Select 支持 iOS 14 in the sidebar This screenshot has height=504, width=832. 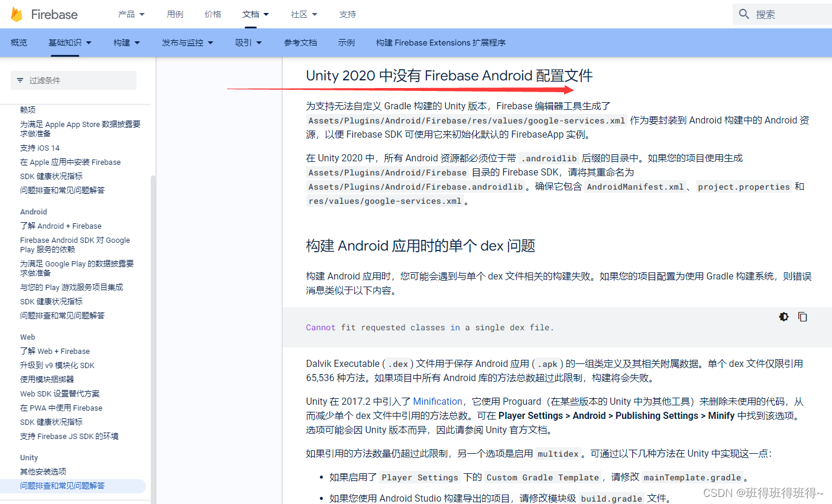tap(40, 148)
